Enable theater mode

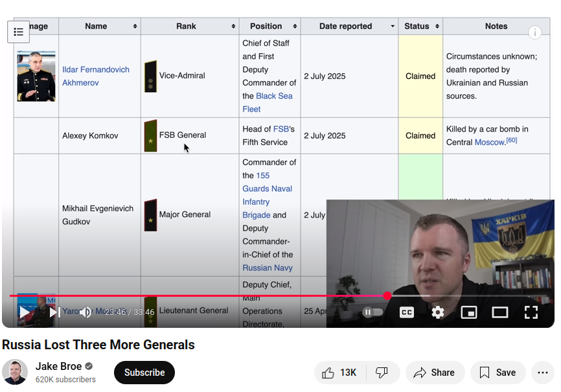500,312
